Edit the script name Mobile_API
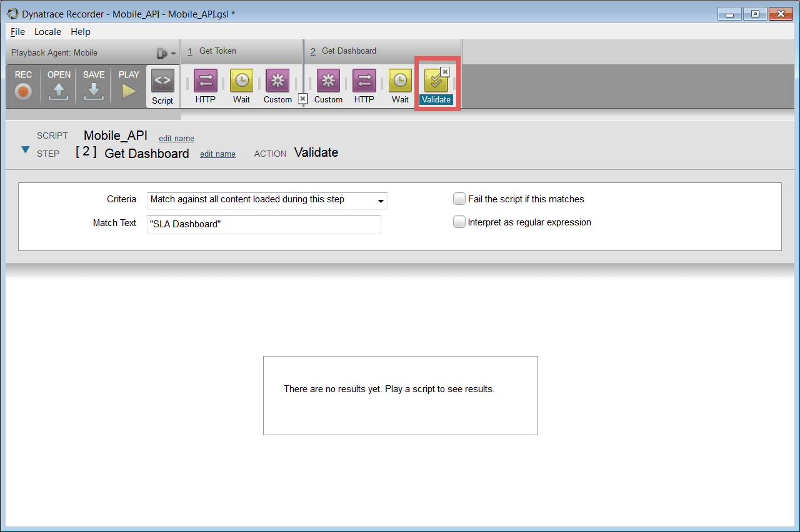The image size is (800, 532). point(176,138)
